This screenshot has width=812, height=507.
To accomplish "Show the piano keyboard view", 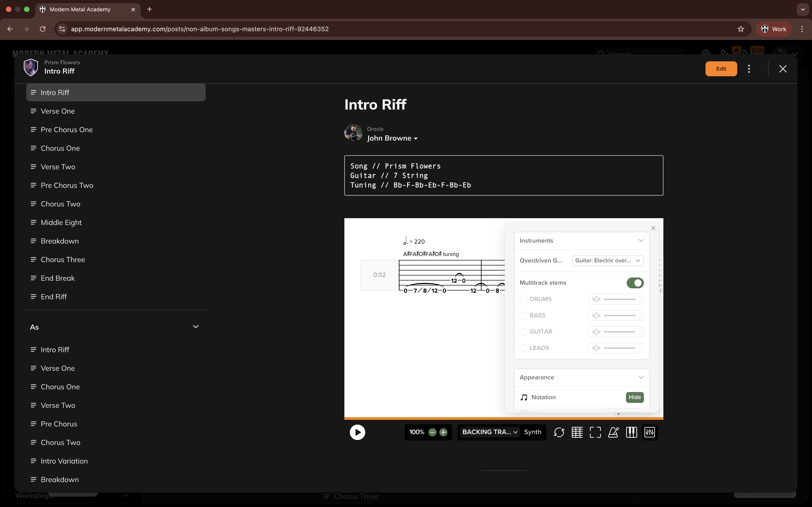I will tap(631, 432).
